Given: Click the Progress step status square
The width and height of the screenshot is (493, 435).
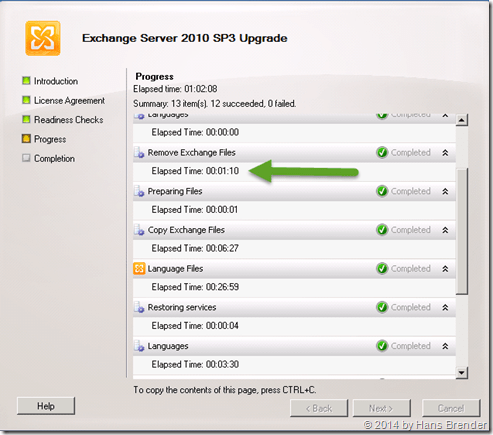Looking at the screenshot, I should click(26, 139).
